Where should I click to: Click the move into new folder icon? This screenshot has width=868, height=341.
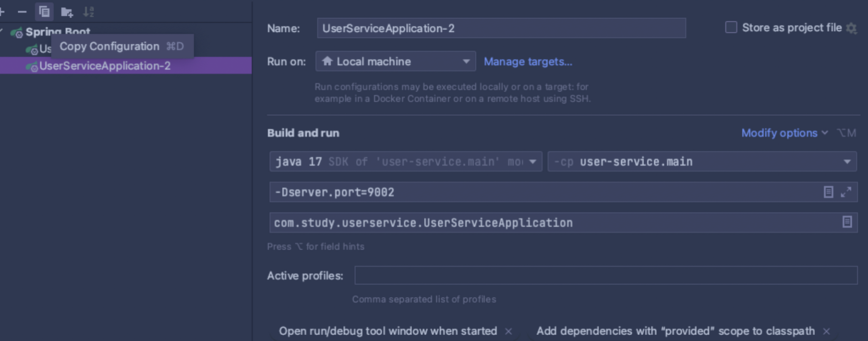[x=67, y=12]
